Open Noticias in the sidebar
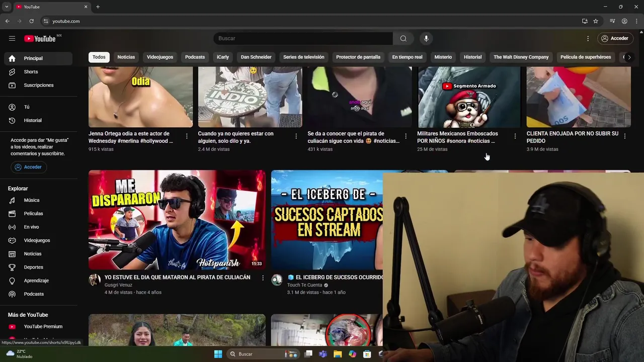The width and height of the screenshot is (644, 362). click(x=38, y=254)
